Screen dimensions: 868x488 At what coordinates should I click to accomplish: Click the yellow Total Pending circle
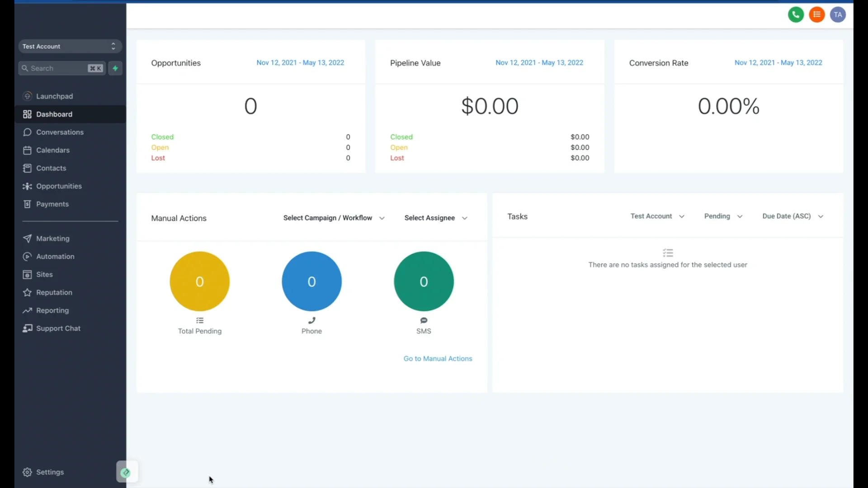200,282
